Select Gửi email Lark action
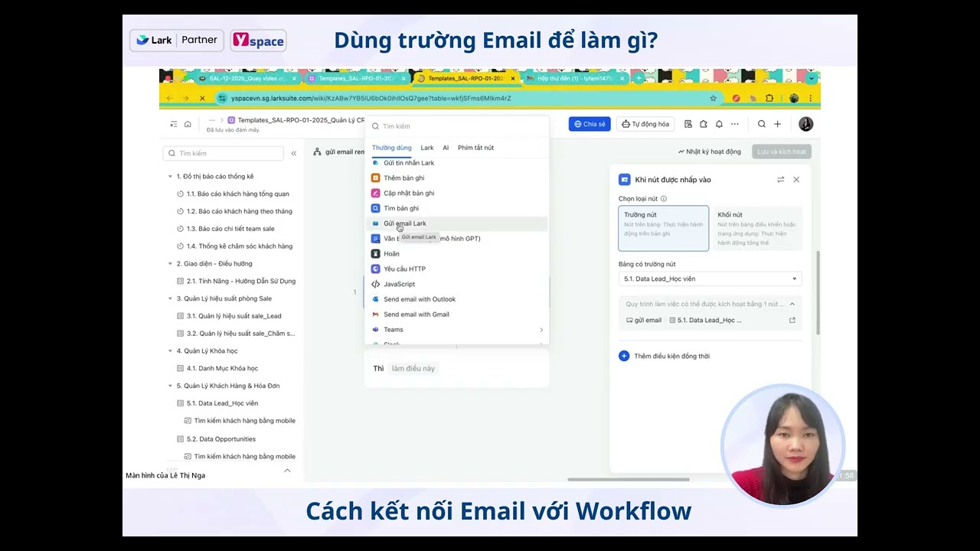Screen dimensions: 980x551 click(x=456, y=223)
